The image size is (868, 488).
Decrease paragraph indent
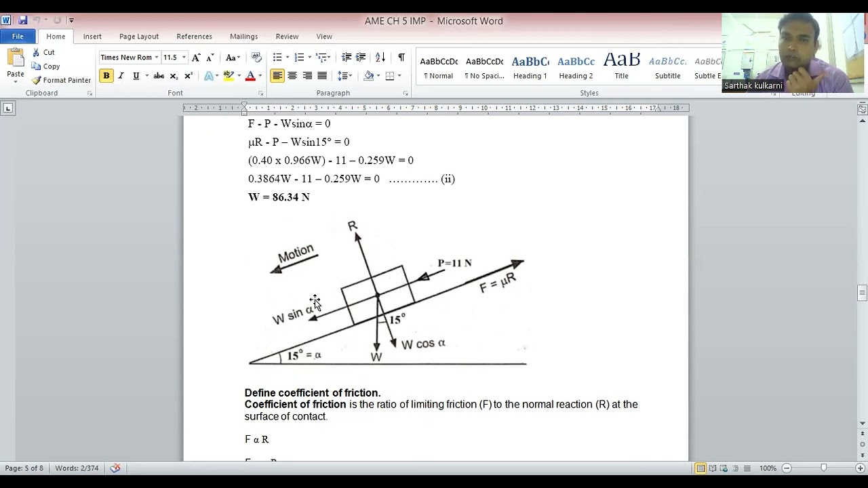(347, 58)
